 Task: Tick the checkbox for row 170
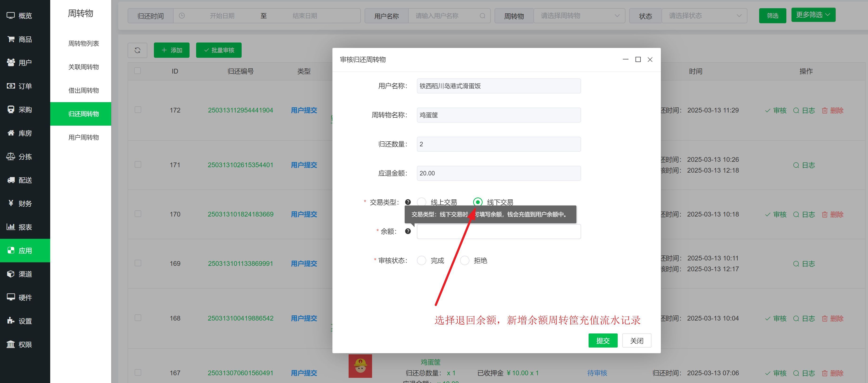click(x=138, y=214)
